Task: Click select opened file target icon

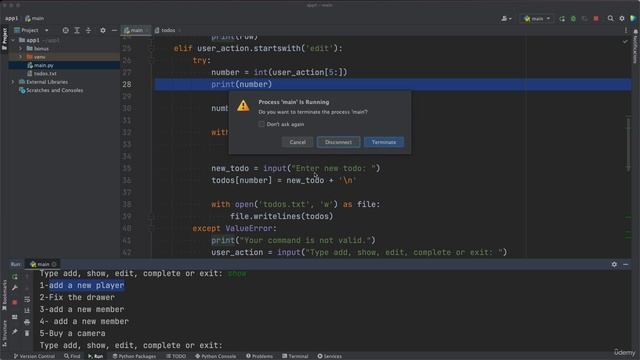Action: 65,30
